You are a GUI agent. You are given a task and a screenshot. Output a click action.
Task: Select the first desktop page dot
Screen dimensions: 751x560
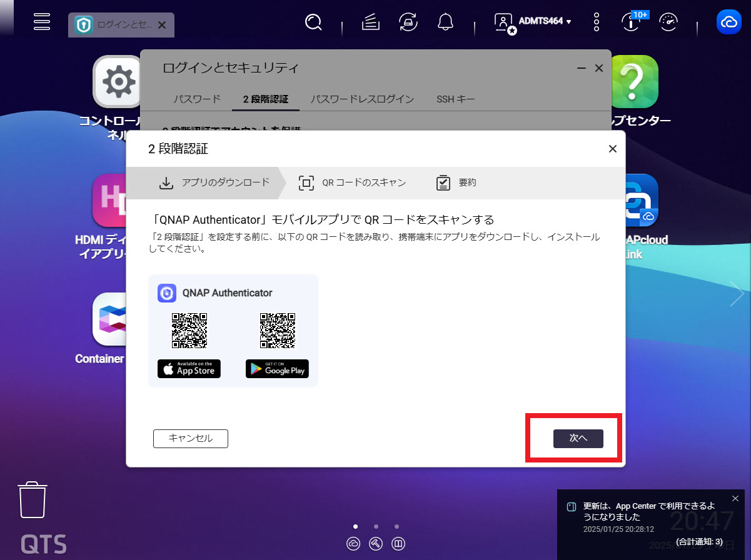pyautogui.click(x=355, y=526)
